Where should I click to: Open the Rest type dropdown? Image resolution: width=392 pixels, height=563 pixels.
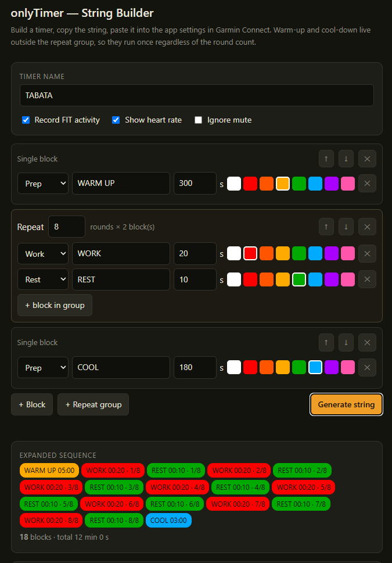(x=43, y=279)
